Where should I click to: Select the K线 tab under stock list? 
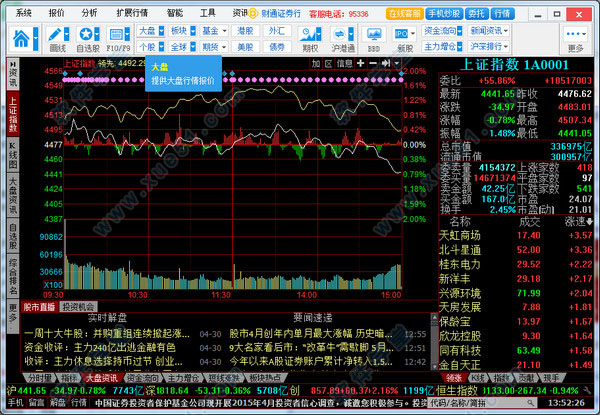pyautogui.click(x=478, y=378)
